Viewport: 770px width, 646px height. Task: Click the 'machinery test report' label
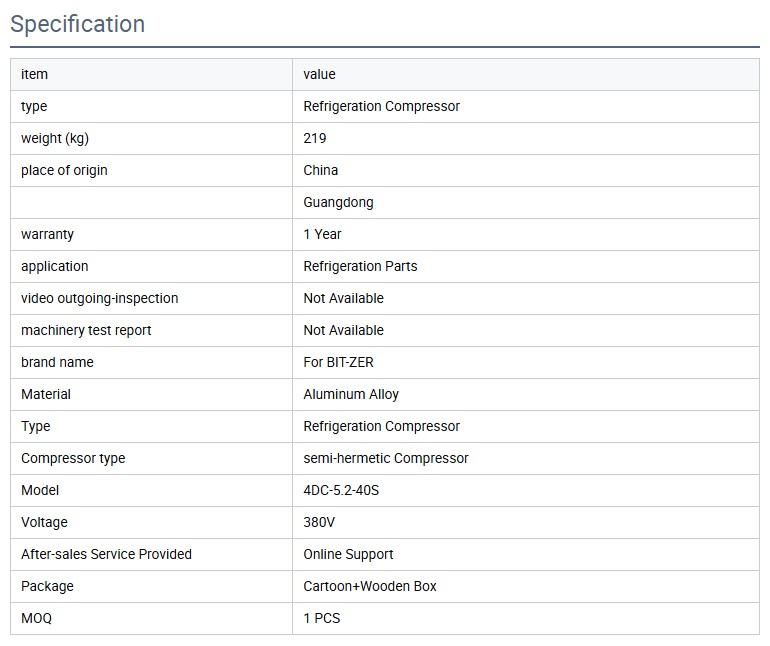[86, 330]
